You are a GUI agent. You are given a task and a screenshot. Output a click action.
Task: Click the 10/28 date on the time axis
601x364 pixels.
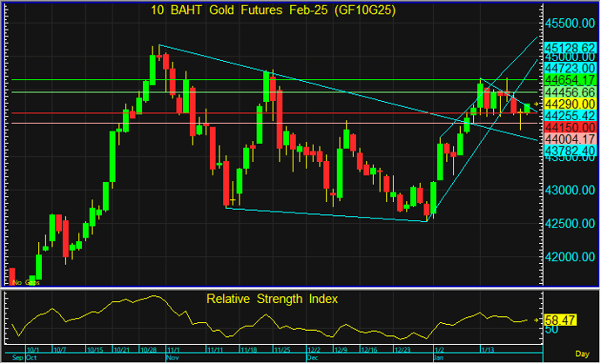pyautogui.click(x=148, y=347)
